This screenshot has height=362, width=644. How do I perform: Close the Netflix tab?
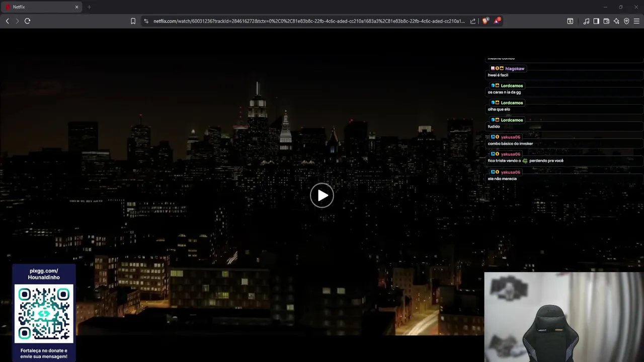76,7
